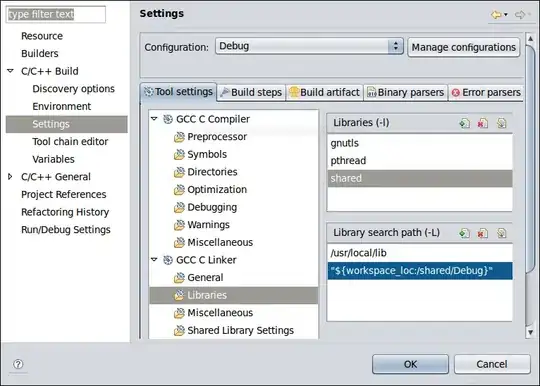Delete selected Library search path entry
This screenshot has height=386, width=540.
(x=483, y=233)
